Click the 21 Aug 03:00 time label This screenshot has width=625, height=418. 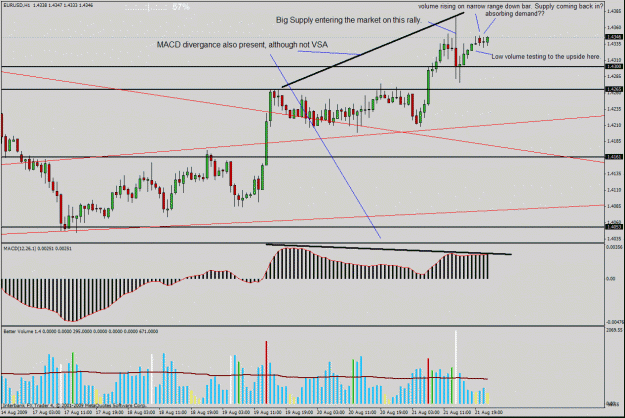click(x=425, y=412)
